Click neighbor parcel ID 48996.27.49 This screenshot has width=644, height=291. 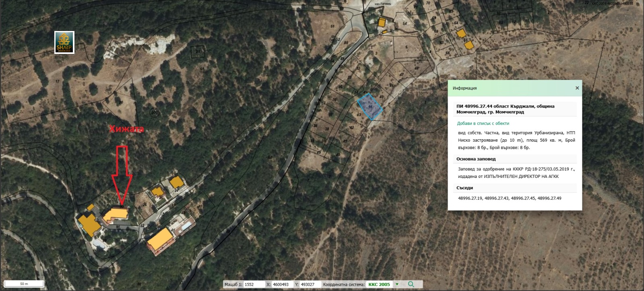point(549,198)
